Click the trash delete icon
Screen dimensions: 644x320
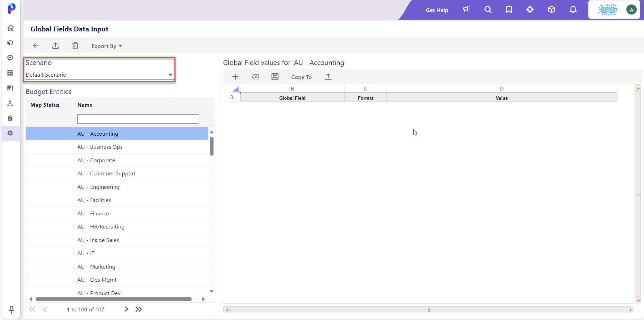75,46
